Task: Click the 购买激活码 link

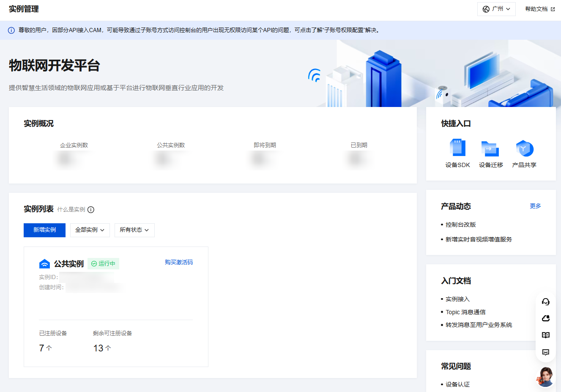Action: pos(178,262)
